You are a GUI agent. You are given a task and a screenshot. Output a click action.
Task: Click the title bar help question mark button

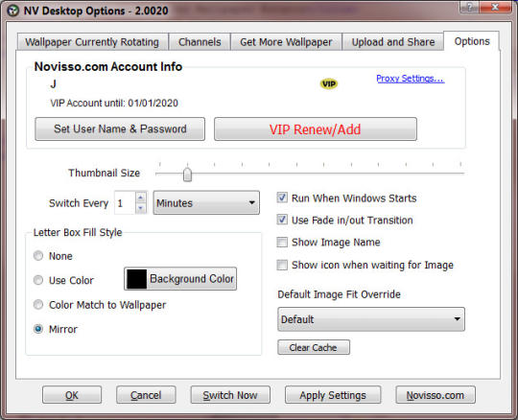pyautogui.click(x=469, y=8)
